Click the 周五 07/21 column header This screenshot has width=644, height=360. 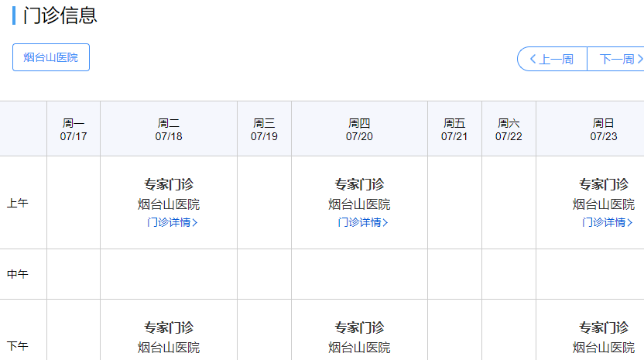click(454, 129)
